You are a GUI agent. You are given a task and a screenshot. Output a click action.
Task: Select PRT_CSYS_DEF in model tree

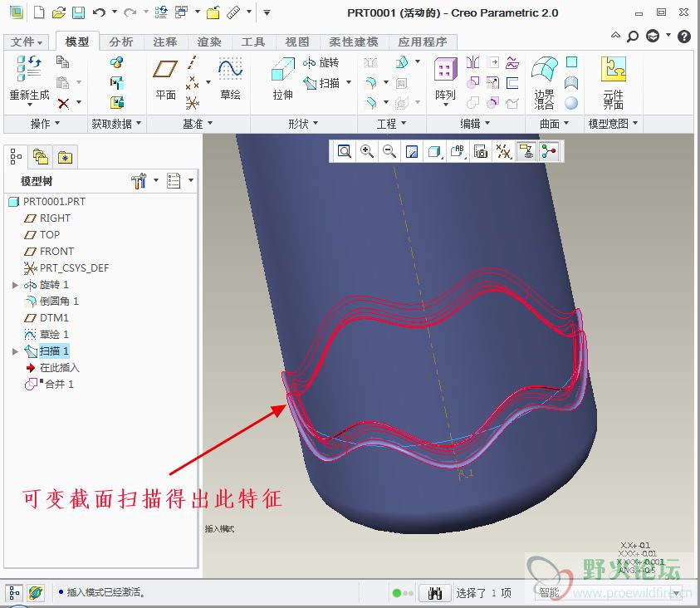[x=66, y=267]
